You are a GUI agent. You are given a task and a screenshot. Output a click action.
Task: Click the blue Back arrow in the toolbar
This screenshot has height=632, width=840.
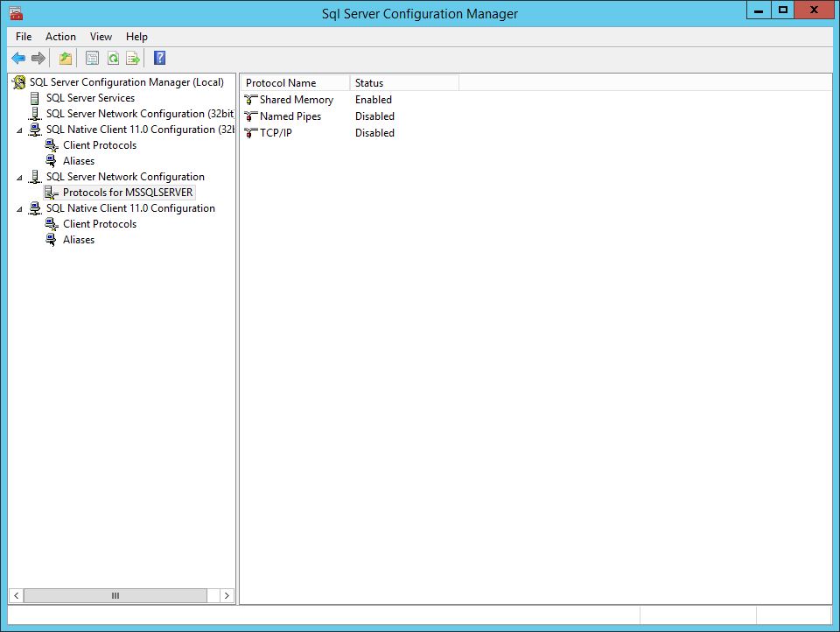[x=18, y=58]
